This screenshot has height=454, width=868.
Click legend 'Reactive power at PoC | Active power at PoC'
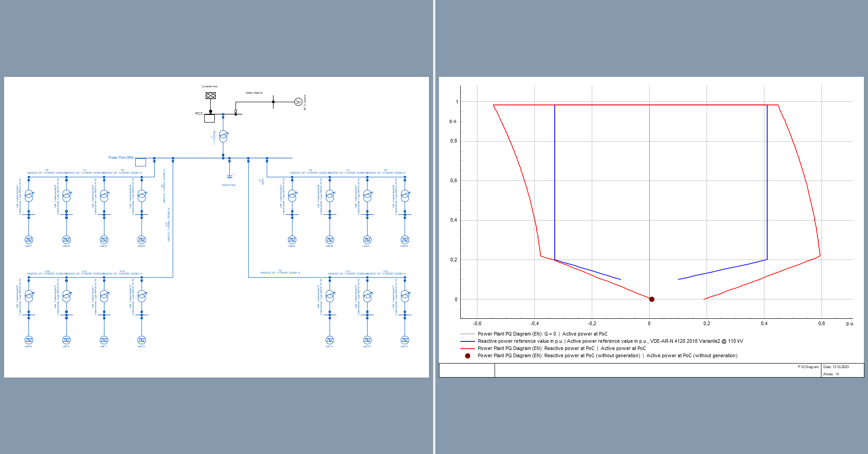click(x=562, y=349)
